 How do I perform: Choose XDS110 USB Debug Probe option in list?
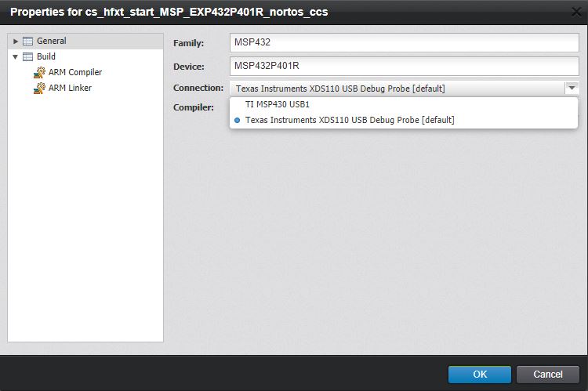coord(404,121)
